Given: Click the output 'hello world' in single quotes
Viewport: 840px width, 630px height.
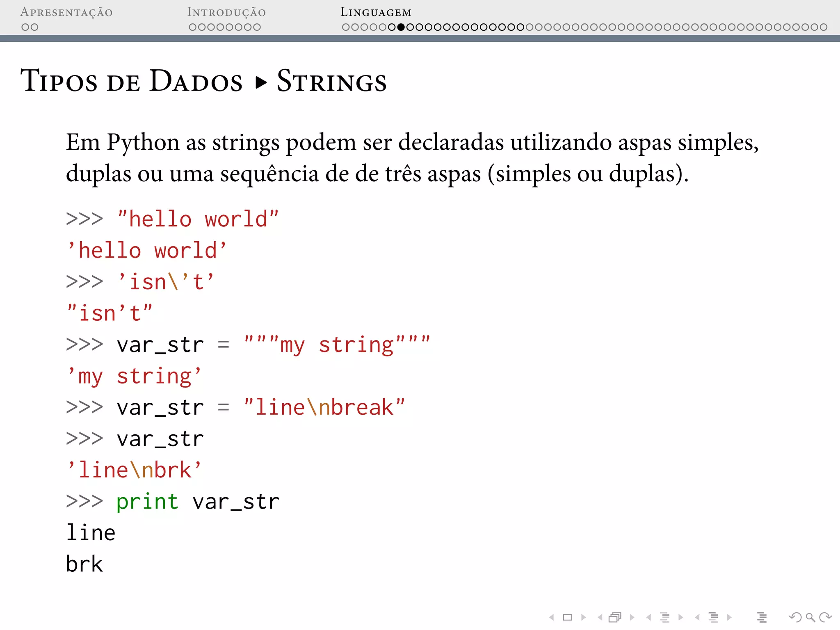Looking at the screenshot, I should pos(146,251).
